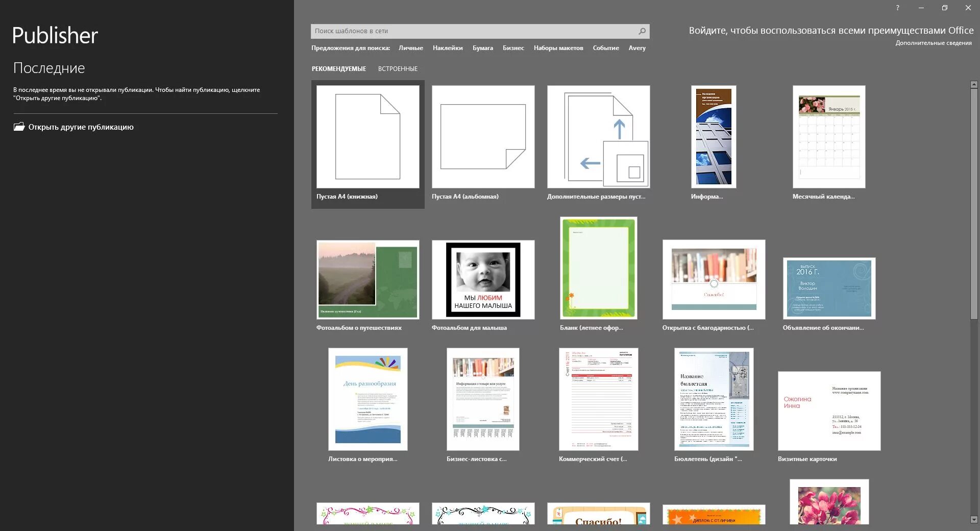Click the 'Бизнес' search suggestion

[x=513, y=48]
